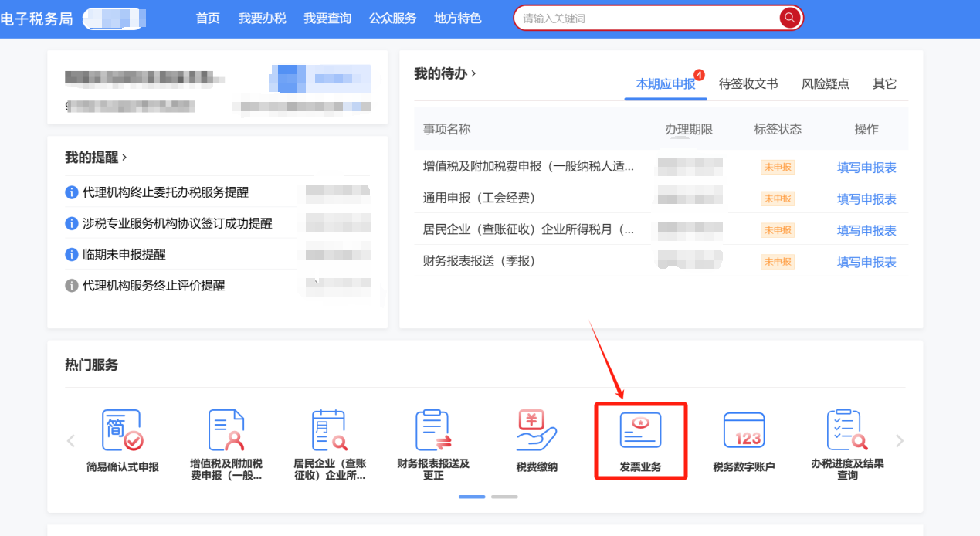Open the 临期未申报提醒 reminder
Screen dimensions: 980x536
pos(124,254)
